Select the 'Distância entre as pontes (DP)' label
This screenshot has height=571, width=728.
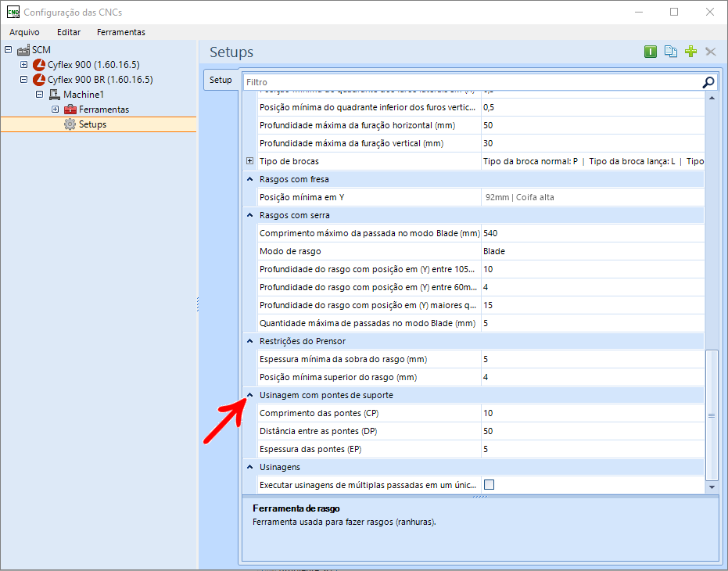318,431
